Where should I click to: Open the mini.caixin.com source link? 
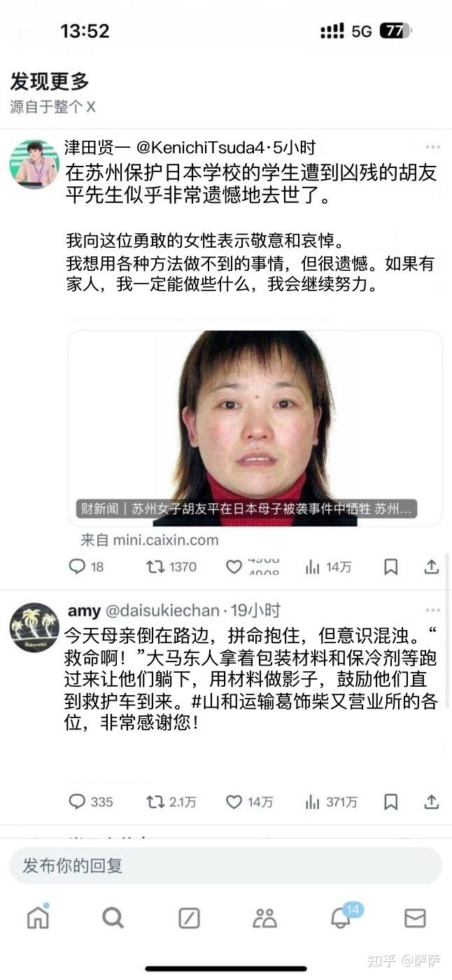[149, 540]
